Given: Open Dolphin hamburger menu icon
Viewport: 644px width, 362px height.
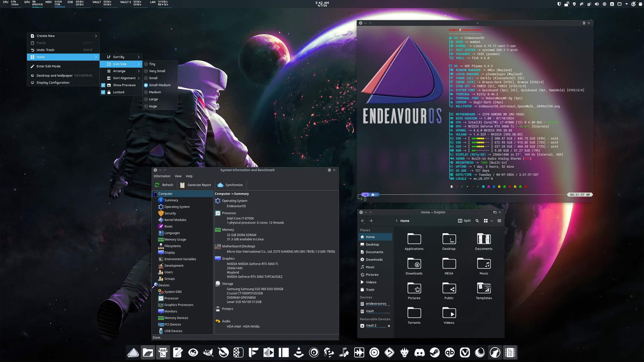Looking at the screenshot, I should click(x=499, y=221).
